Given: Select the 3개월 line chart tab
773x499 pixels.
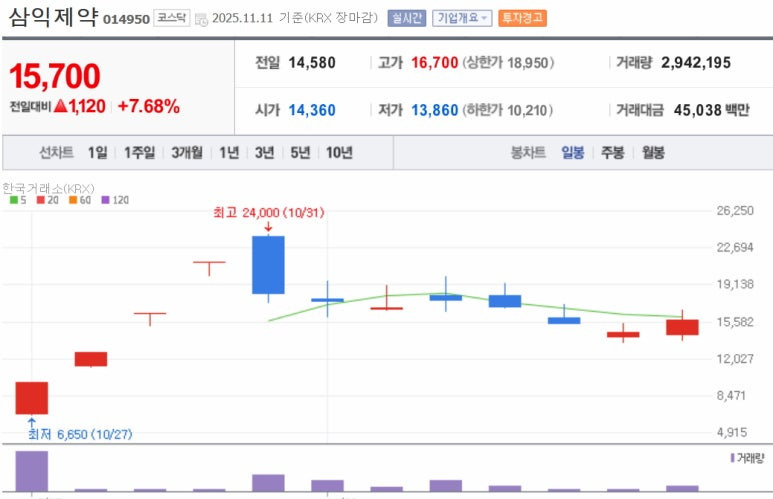Looking at the screenshot, I should pos(187,153).
